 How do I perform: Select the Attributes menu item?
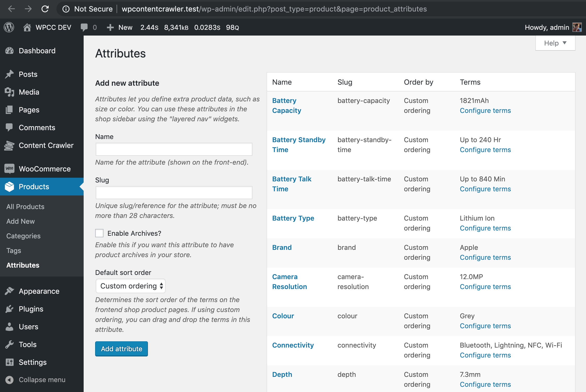click(x=22, y=265)
